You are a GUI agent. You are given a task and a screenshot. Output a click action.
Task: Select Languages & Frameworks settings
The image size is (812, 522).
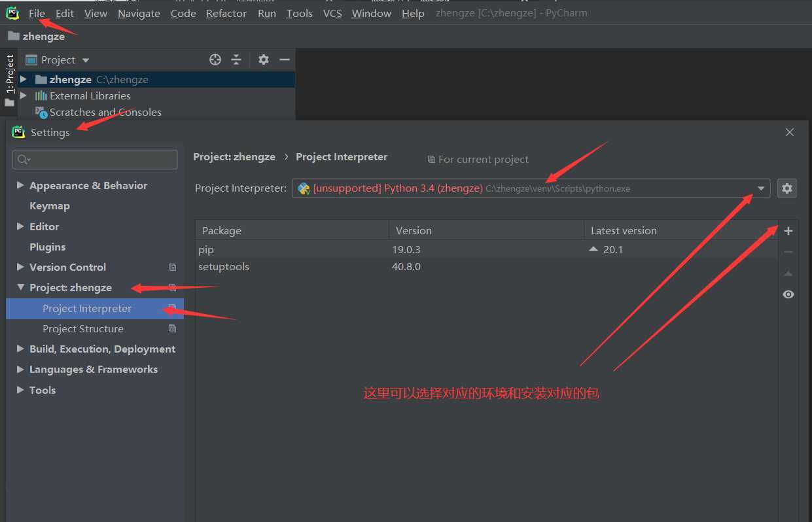[94, 369]
